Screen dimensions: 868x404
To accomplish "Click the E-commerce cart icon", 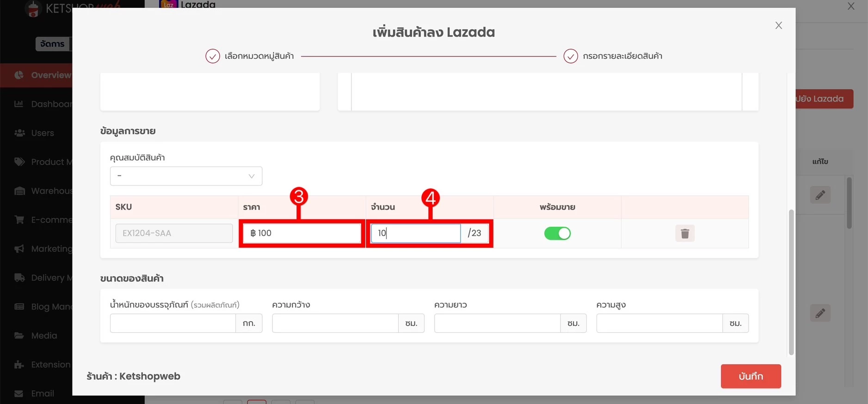I will 19,219.
